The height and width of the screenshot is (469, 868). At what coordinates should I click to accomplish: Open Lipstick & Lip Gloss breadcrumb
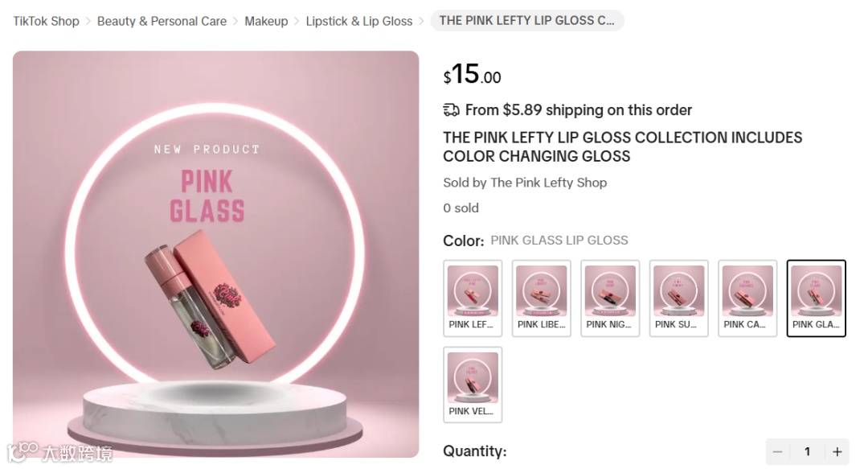[x=359, y=21]
